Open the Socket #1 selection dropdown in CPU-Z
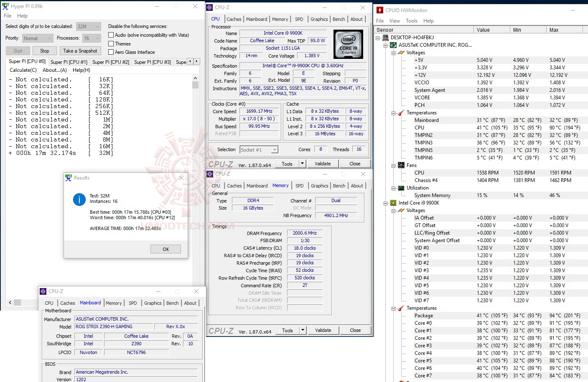Screen dimensions: 588x382 [x=274, y=149]
